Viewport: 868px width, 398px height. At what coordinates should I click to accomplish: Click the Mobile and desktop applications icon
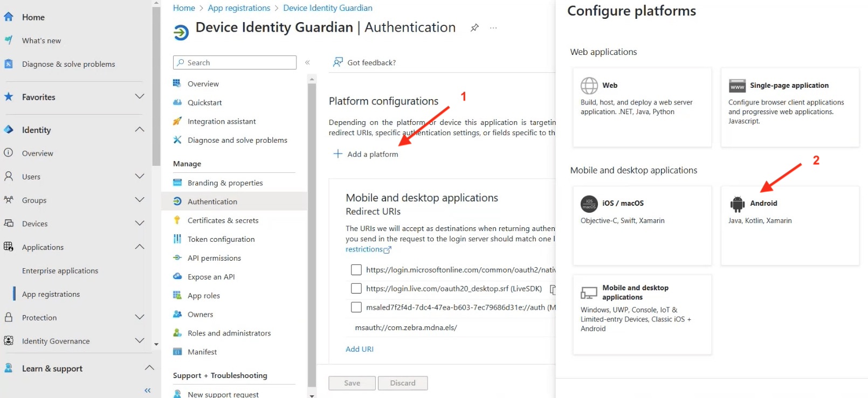click(589, 292)
